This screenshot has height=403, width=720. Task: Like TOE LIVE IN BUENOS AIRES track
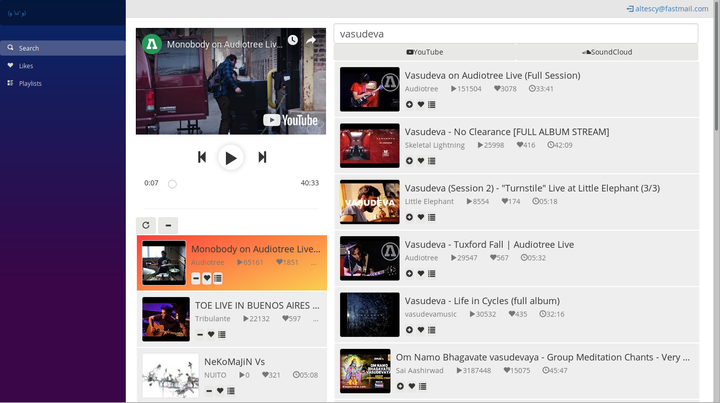pyautogui.click(x=211, y=335)
